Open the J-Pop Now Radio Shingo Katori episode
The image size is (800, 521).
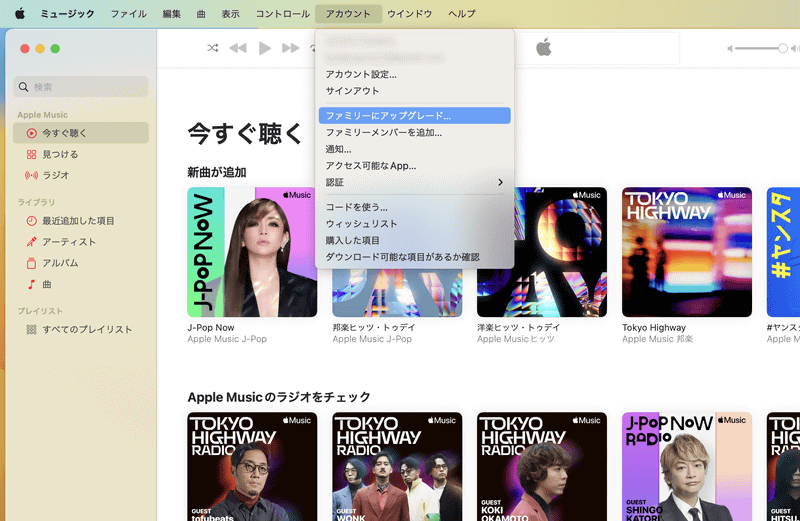(687, 466)
